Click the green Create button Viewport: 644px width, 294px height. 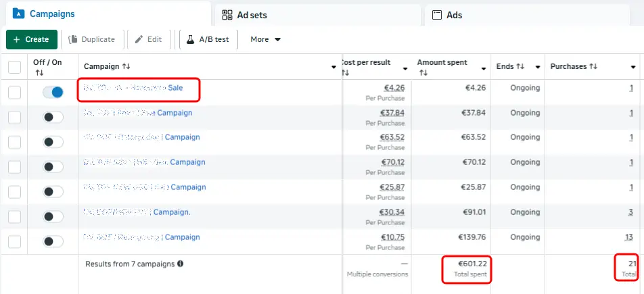point(32,39)
